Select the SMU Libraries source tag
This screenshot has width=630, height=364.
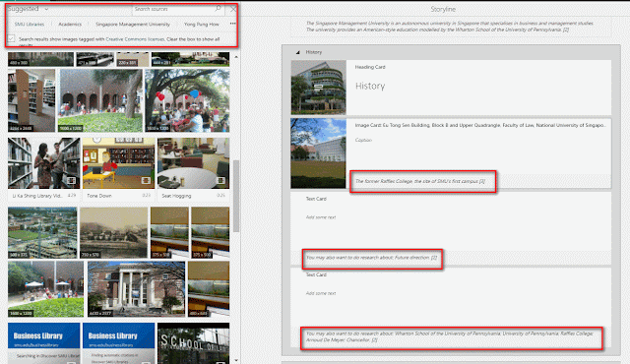(30, 24)
